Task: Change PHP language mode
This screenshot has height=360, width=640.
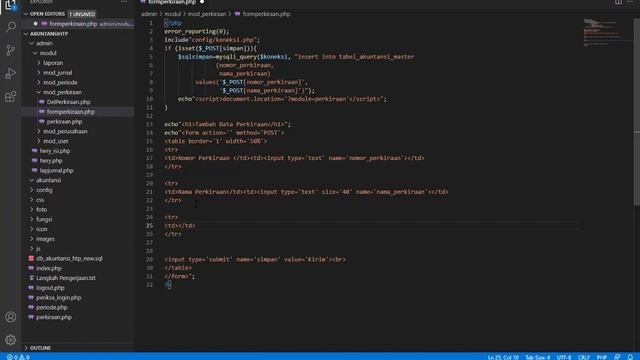Action: click(602, 357)
